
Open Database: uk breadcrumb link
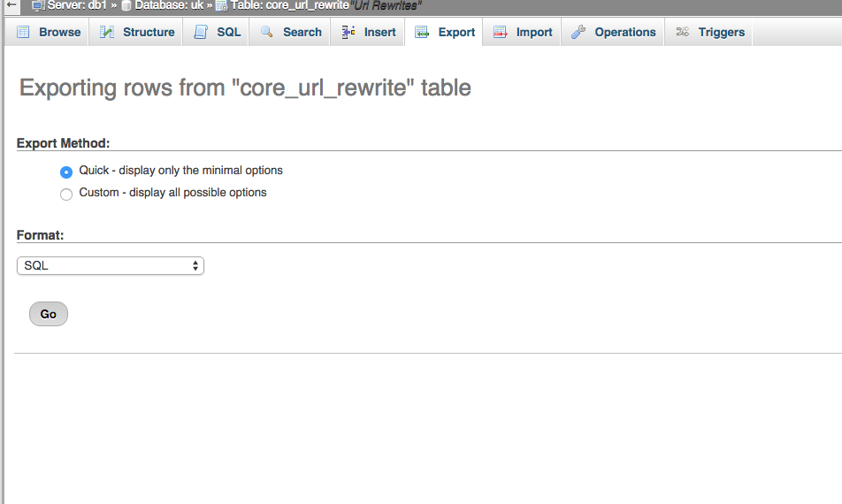click(x=169, y=5)
